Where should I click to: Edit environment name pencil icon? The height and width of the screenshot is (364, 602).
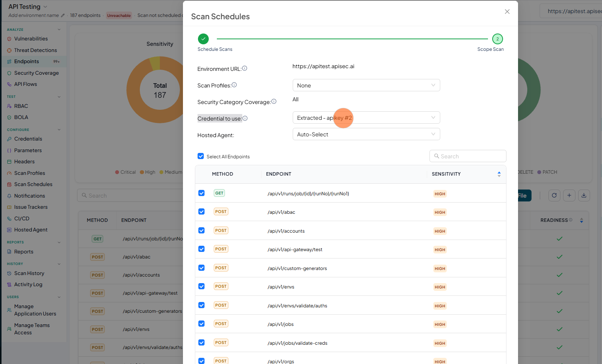[63, 15]
